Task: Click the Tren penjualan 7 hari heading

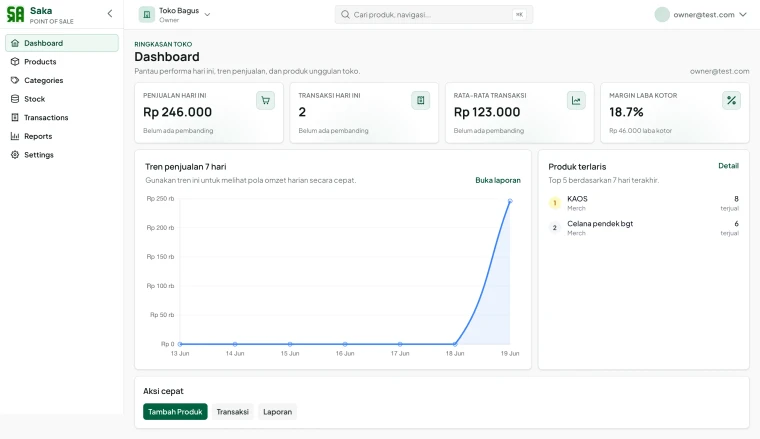Action: pyautogui.click(x=186, y=167)
